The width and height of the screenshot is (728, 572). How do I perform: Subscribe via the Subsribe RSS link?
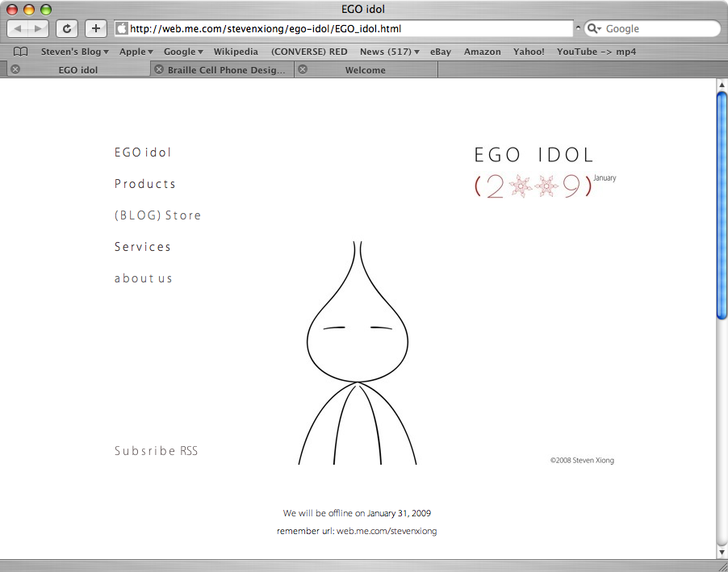coord(156,451)
